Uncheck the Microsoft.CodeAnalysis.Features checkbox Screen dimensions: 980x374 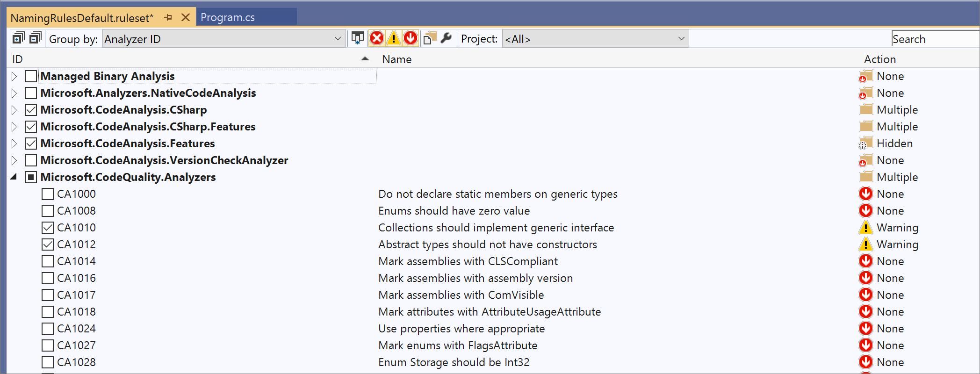[31, 144]
